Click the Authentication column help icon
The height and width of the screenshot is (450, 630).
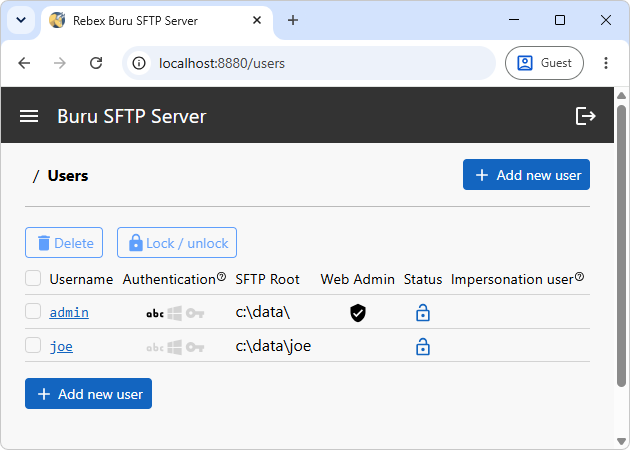[221, 276]
